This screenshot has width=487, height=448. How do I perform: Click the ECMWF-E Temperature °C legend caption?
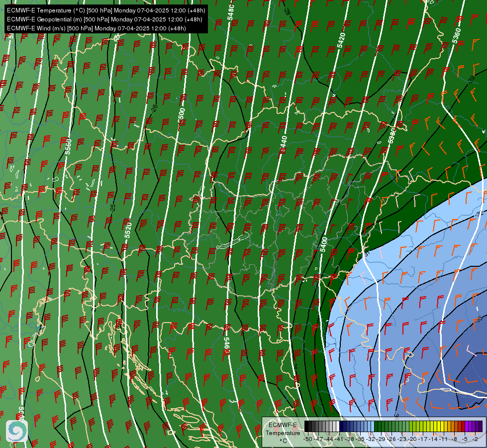click(x=283, y=433)
